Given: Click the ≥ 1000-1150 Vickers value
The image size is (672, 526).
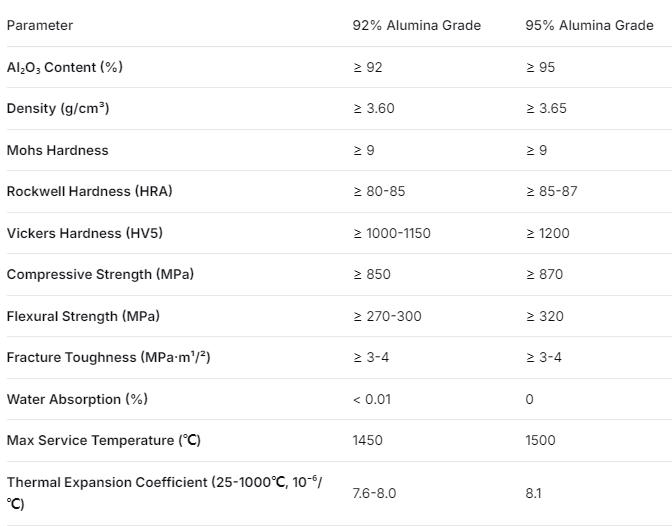Looking at the screenshot, I should 392,233.
